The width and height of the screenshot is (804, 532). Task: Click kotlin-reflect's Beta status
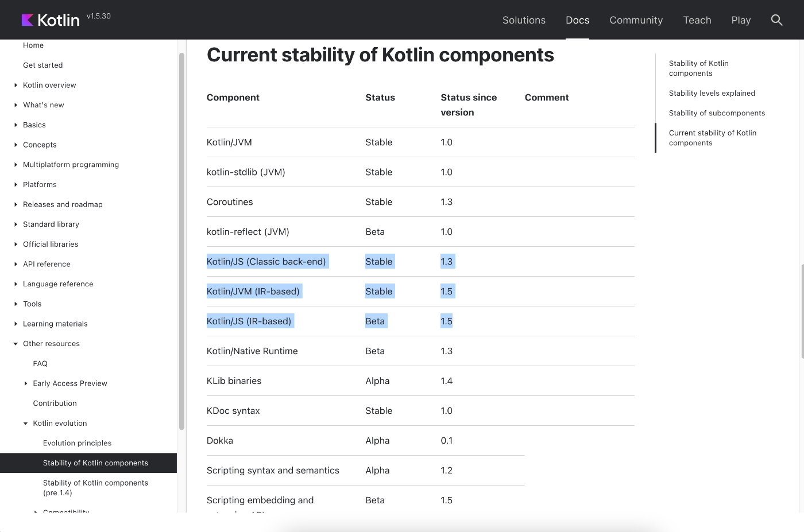click(375, 232)
